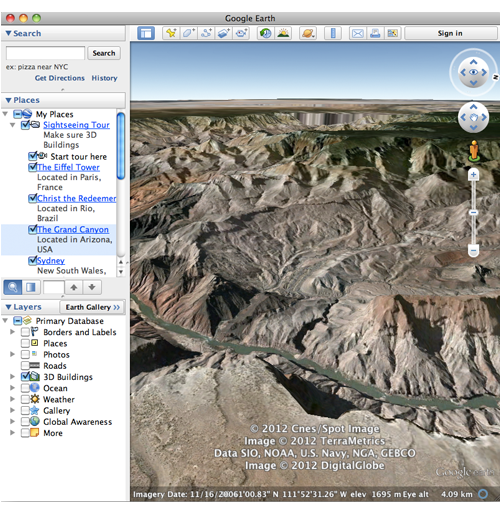The image size is (500, 515).
Task: Open The Grand Canyon place link
Action: tap(73, 229)
